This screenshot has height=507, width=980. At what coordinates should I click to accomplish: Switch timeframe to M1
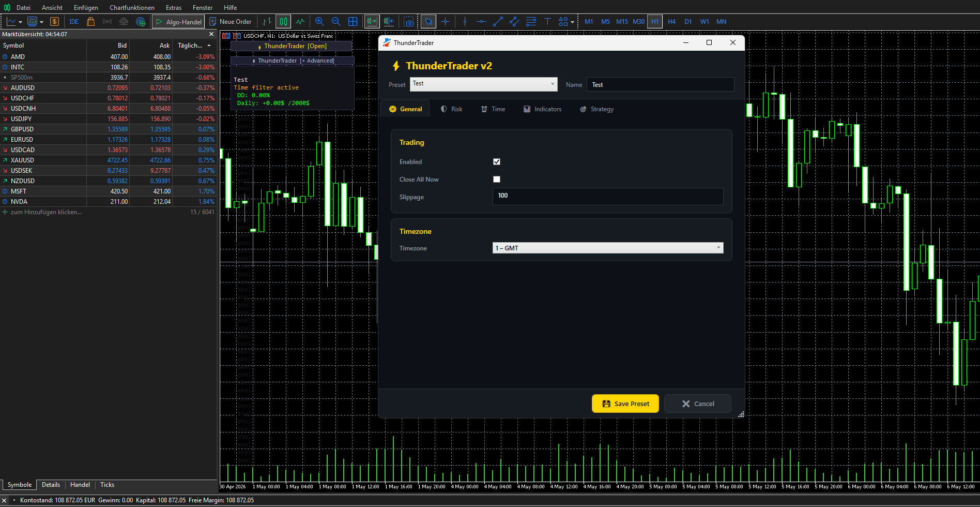[x=589, y=22]
